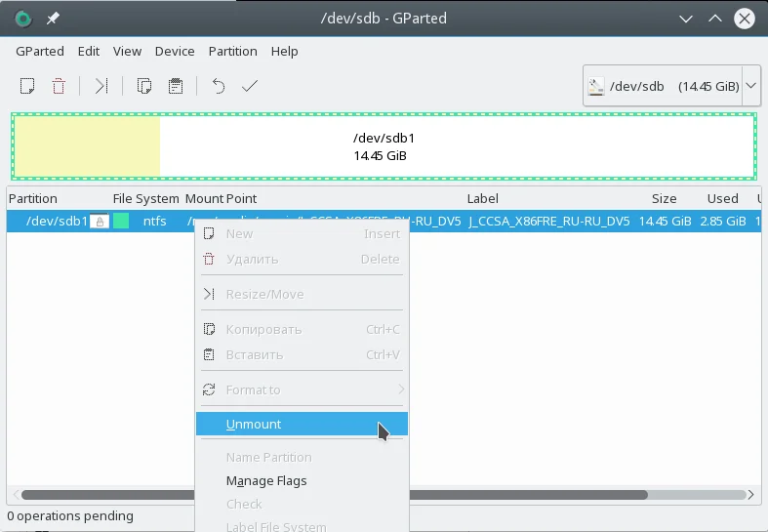Click the ntfs file system cell

155,222
